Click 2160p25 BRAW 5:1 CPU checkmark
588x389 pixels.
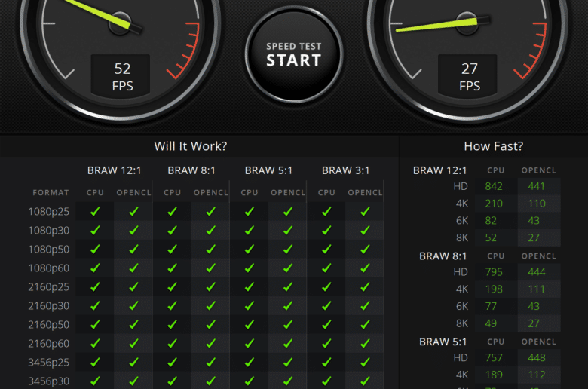coord(250,287)
